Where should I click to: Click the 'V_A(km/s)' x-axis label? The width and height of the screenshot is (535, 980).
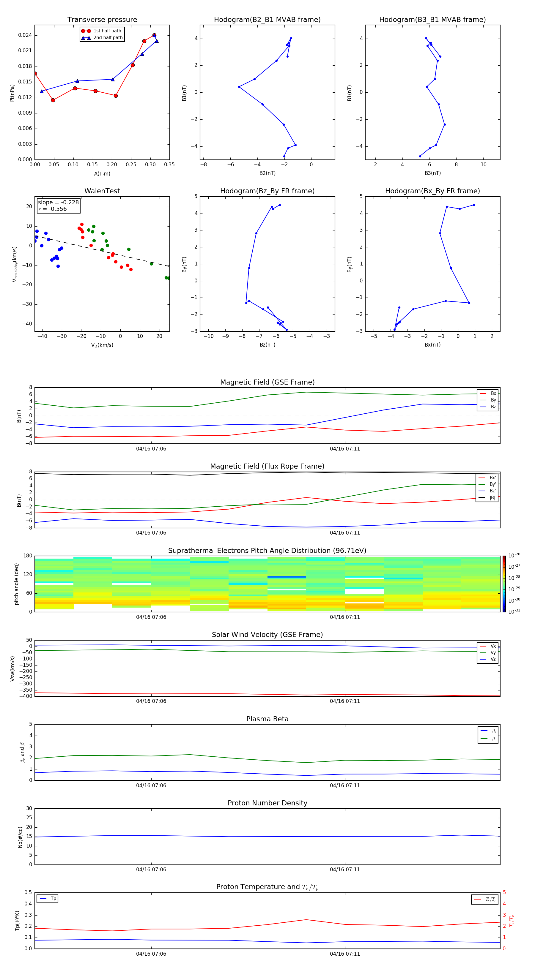[x=102, y=345]
